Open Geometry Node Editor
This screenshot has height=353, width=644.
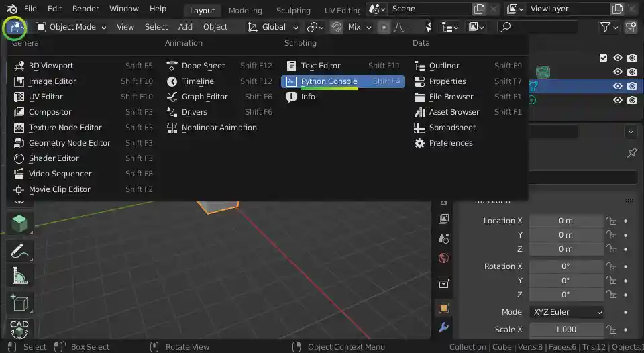tap(83, 143)
